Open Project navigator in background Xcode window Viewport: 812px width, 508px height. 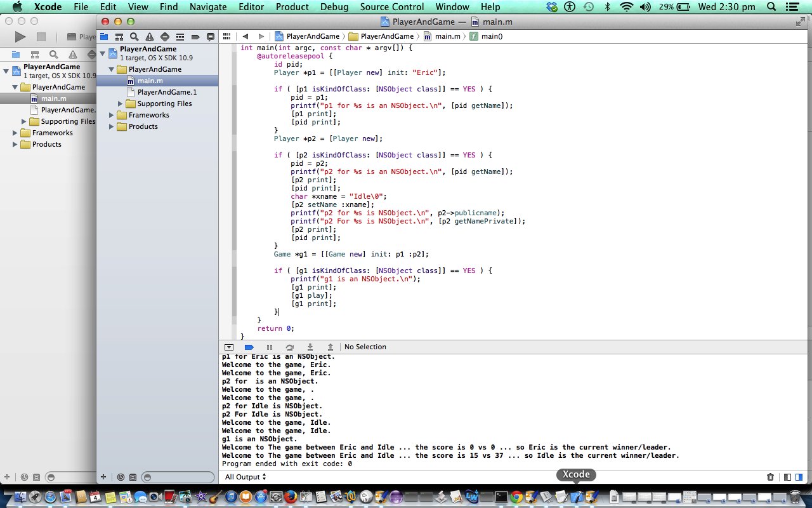point(16,55)
